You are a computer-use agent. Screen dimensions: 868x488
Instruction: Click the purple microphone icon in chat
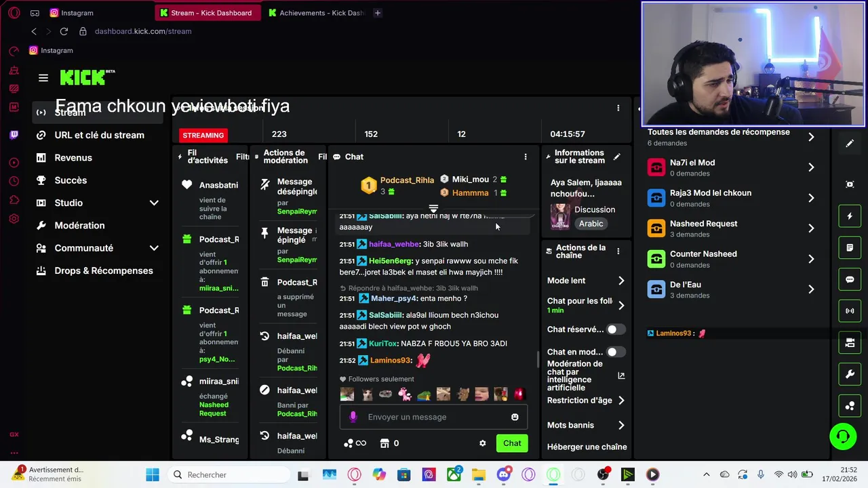(353, 417)
